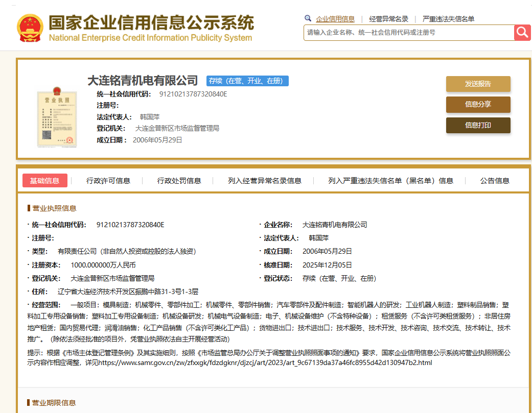Click the header legal representative name 韩国萍
532x413 pixels.
[150, 117]
